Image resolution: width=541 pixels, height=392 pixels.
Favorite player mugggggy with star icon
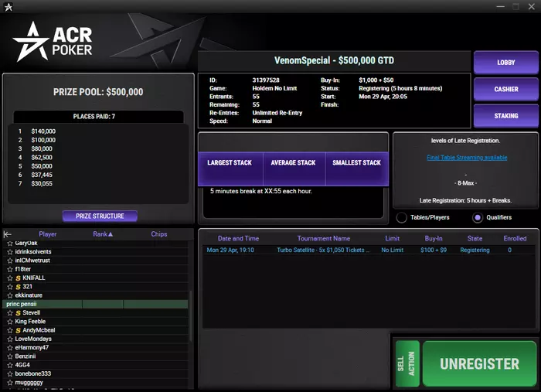10,383
